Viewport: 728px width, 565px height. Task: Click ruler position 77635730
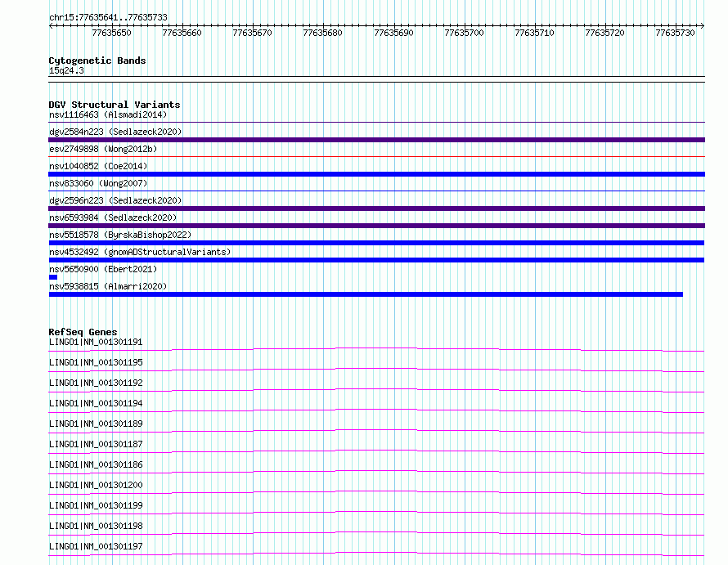tap(675, 33)
